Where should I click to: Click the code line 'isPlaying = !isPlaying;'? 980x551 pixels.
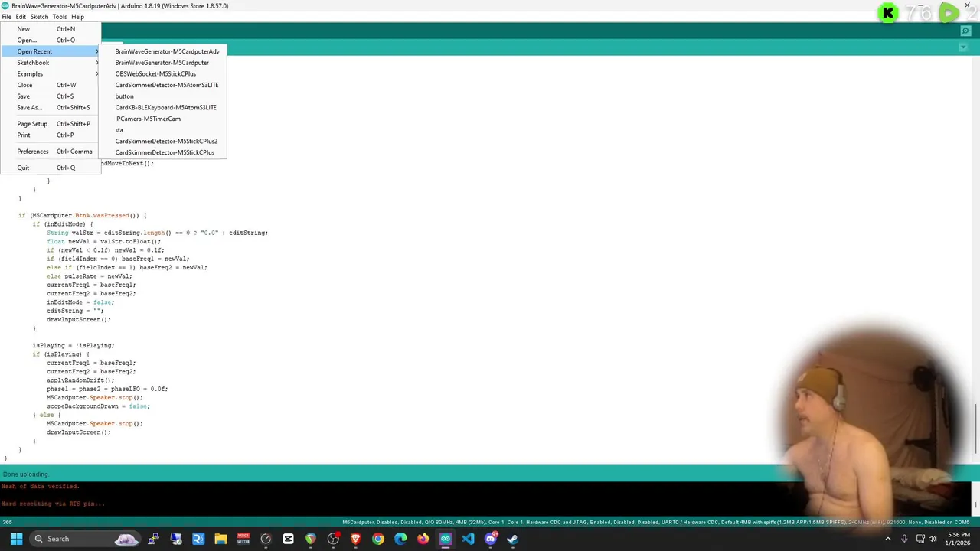point(73,346)
